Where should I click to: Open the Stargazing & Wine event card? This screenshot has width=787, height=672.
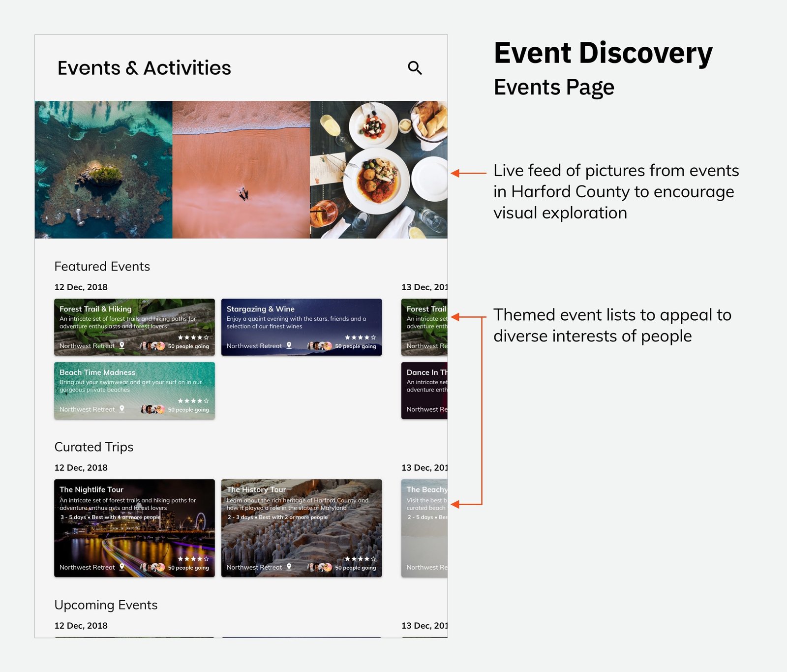tap(302, 327)
